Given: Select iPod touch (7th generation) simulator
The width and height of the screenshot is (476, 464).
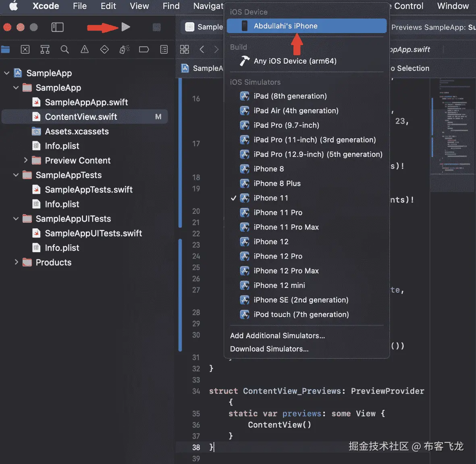Looking at the screenshot, I should pos(307,314).
